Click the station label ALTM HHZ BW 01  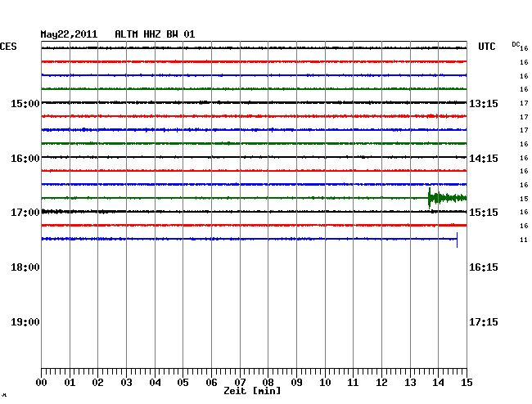[155, 34]
